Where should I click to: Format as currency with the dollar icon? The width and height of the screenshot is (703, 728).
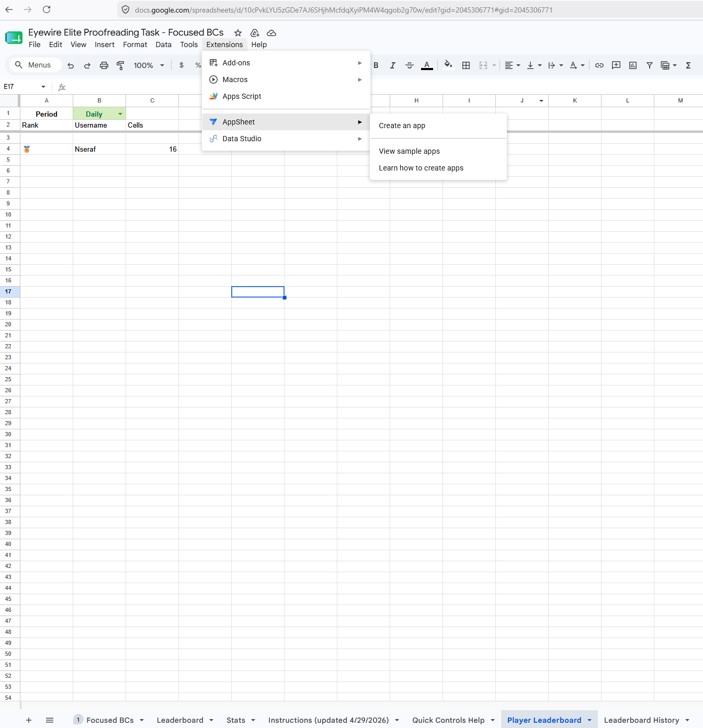[x=182, y=65]
